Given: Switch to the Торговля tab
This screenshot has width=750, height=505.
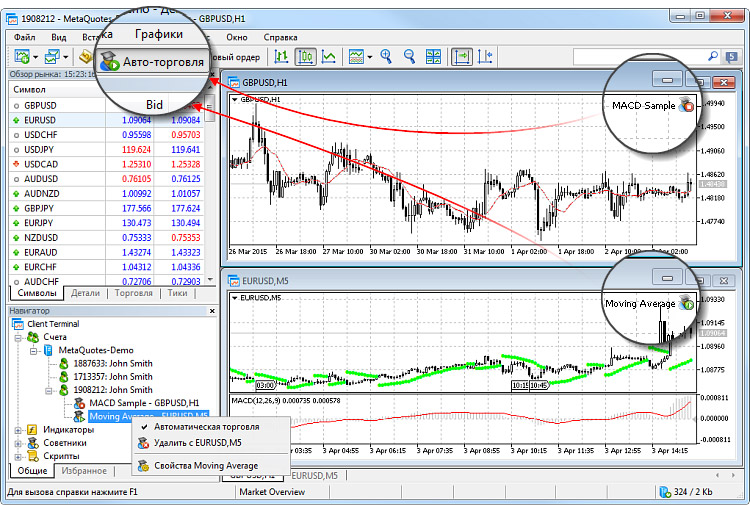Looking at the screenshot, I should (133, 293).
